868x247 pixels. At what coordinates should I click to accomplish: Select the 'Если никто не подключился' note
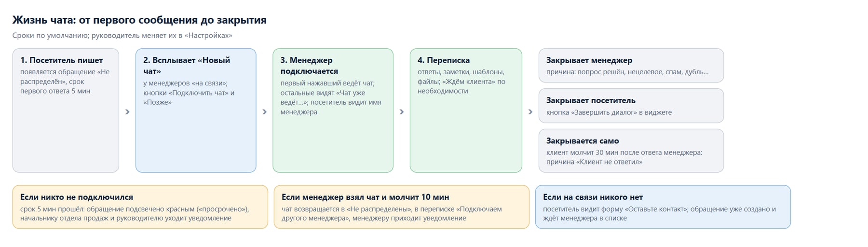coord(140,207)
